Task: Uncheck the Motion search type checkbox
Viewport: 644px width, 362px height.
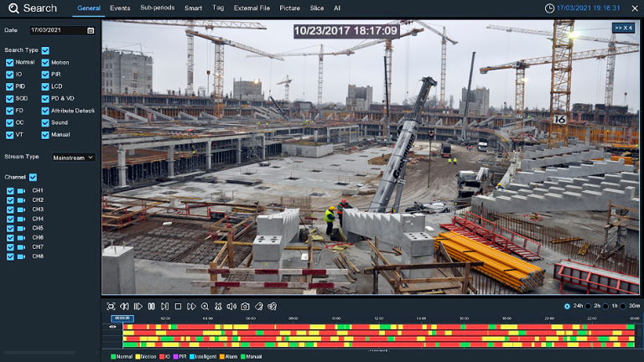Action: pos(45,63)
